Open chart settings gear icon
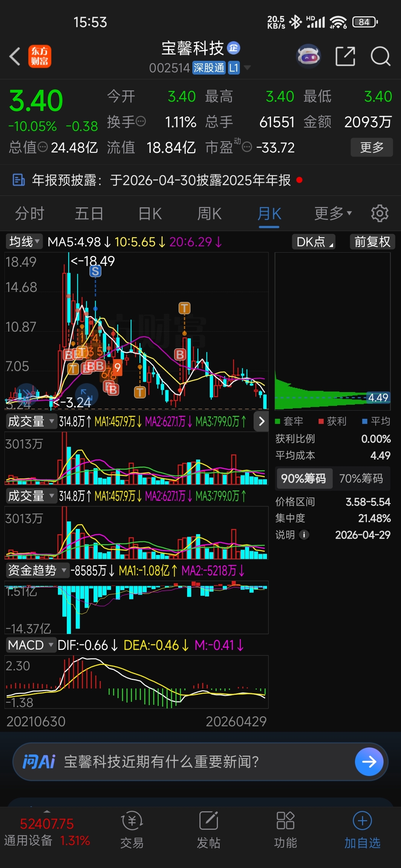The width and height of the screenshot is (401, 868). click(x=380, y=213)
